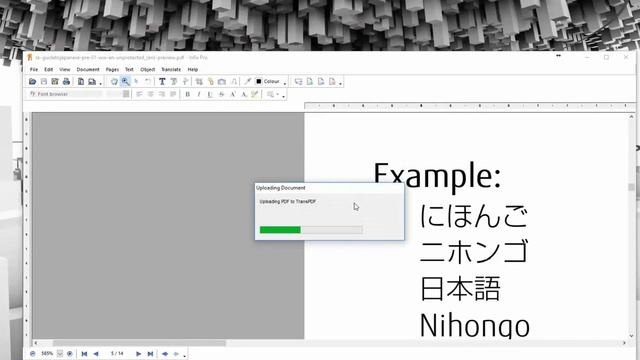Open the navigation toolbar overflow arrow
This screenshot has width=640, height=360.
(184, 356)
